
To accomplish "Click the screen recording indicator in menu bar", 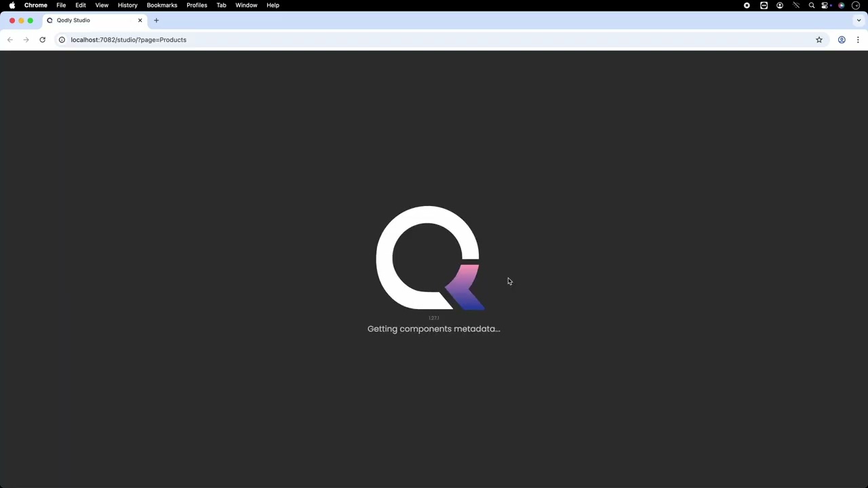I will click(747, 5).
